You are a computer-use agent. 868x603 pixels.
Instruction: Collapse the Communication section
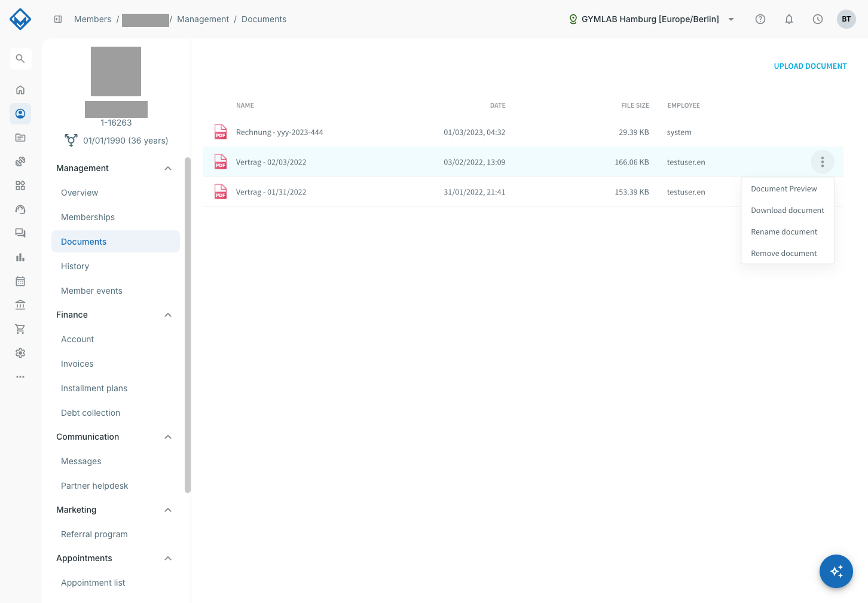pyautogui.click(x=168, y=437)
